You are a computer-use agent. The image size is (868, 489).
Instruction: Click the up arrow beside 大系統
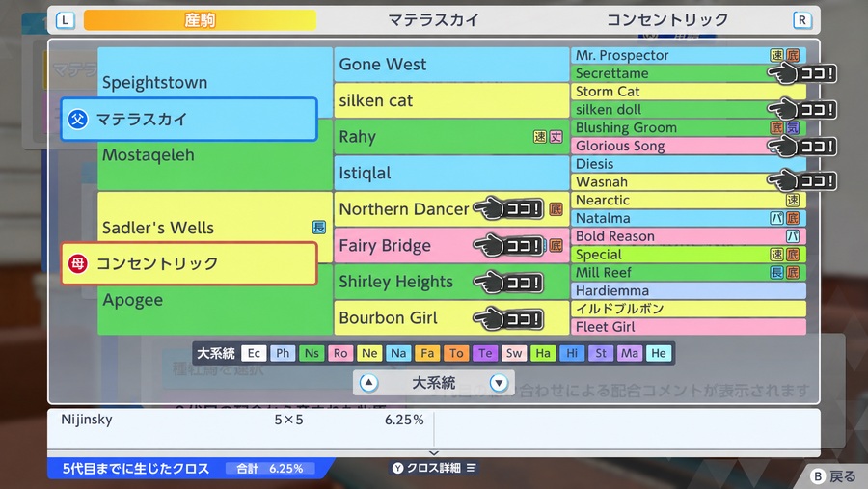pos(368,383)
